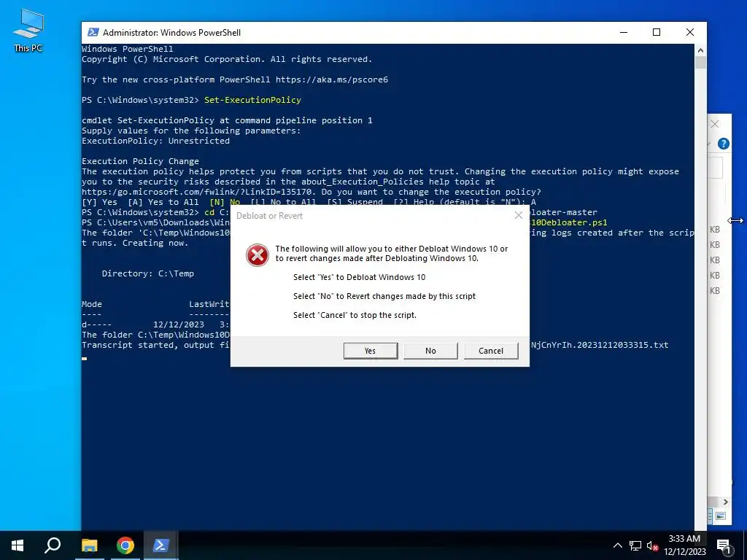Image resolution: width=747 pixels, height=560 pixels.
Task: Click the muted volume tray icon
Action: coord(652,545)
